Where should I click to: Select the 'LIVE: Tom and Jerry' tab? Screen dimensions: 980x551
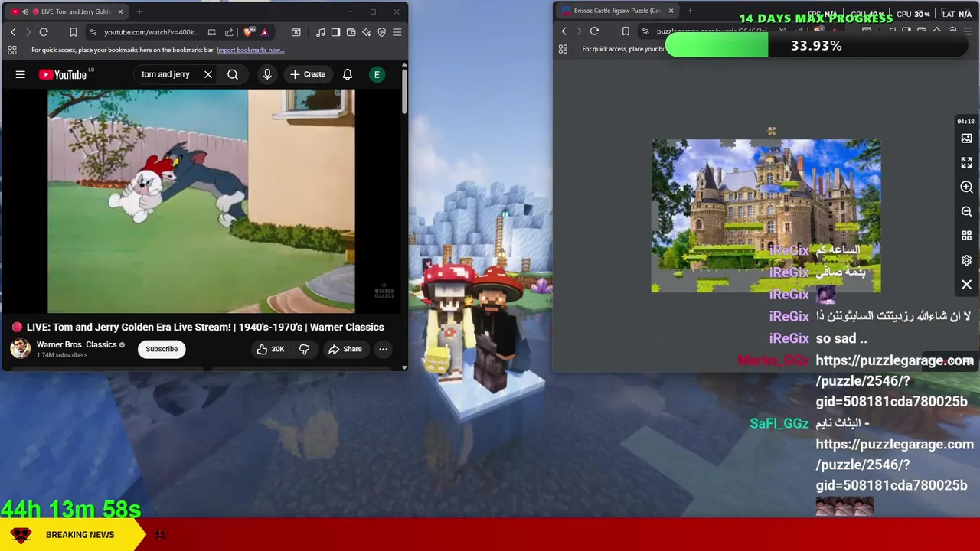[x=67, y=11]
